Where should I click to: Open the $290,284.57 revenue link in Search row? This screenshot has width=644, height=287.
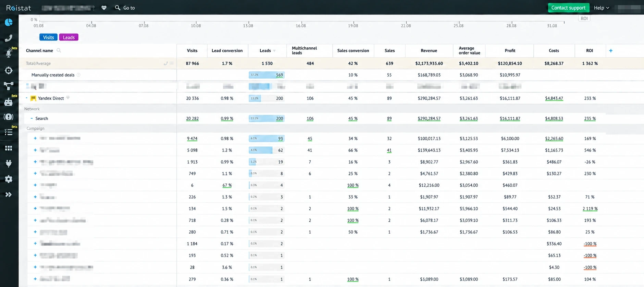(x=429, y=118)
